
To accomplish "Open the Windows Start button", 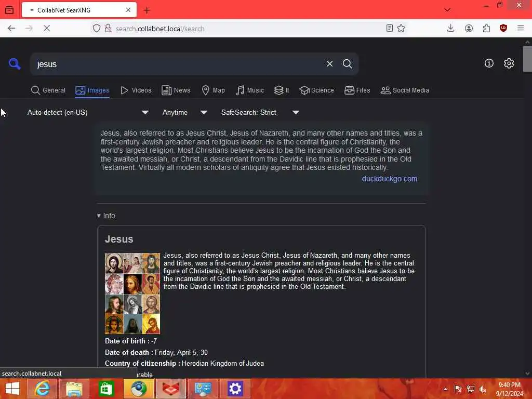I will (12, 389).
